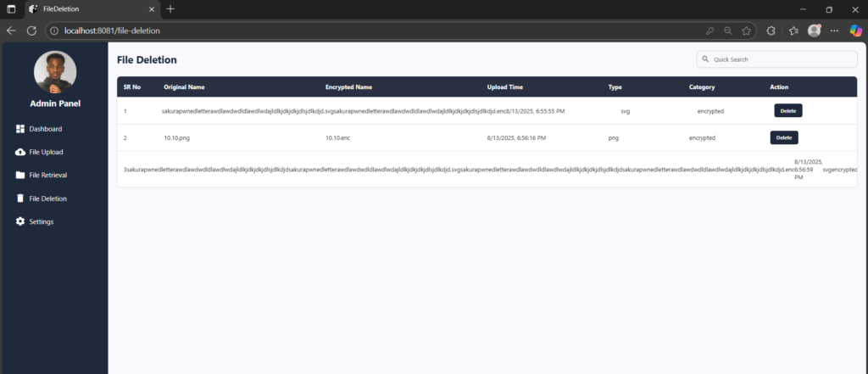
Task: Click the Original Name column header
Action: pos(184,87)
